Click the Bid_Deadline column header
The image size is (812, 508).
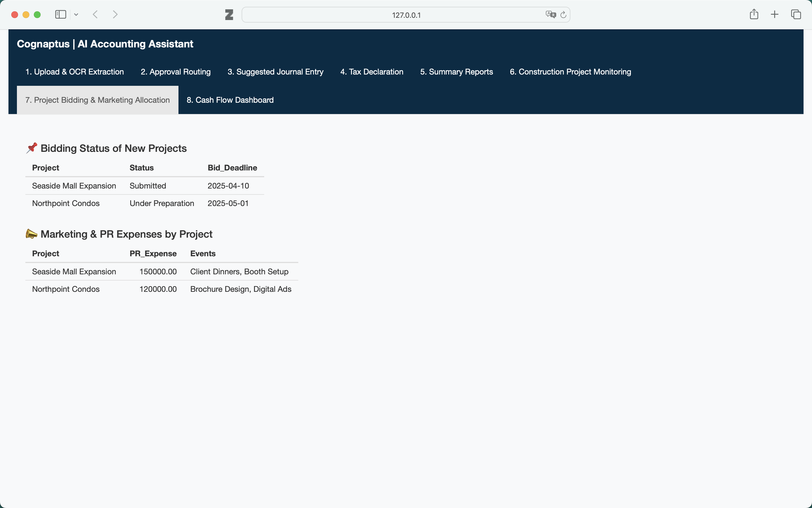coord(232,168)
